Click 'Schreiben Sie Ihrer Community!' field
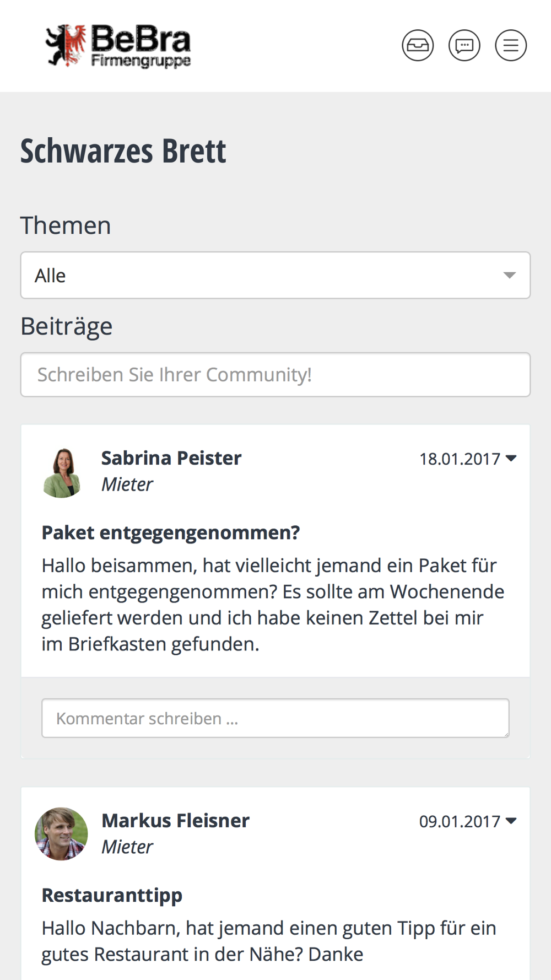 point(275,375)
